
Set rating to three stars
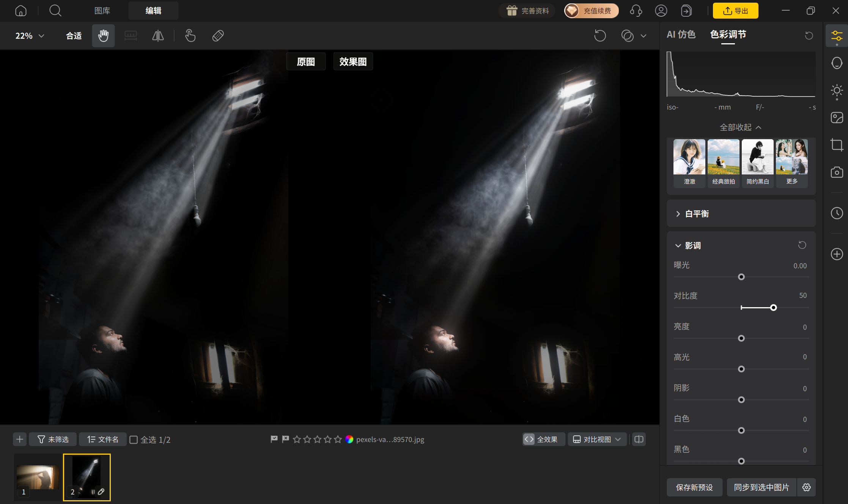click(318, 439)
